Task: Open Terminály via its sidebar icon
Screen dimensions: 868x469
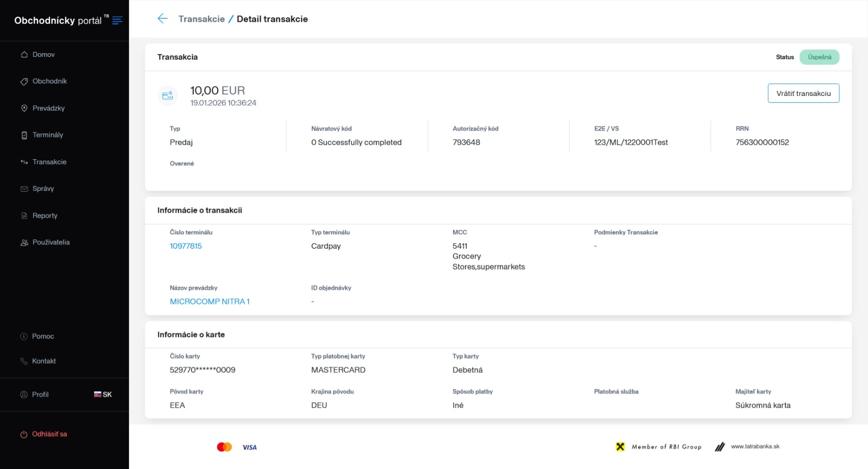Action: coord(24,134)
